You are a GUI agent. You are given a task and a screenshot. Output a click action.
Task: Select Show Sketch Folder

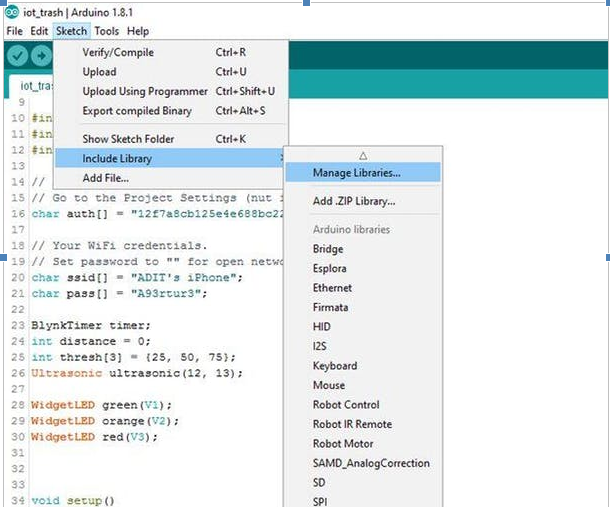[x=170, y=139]
